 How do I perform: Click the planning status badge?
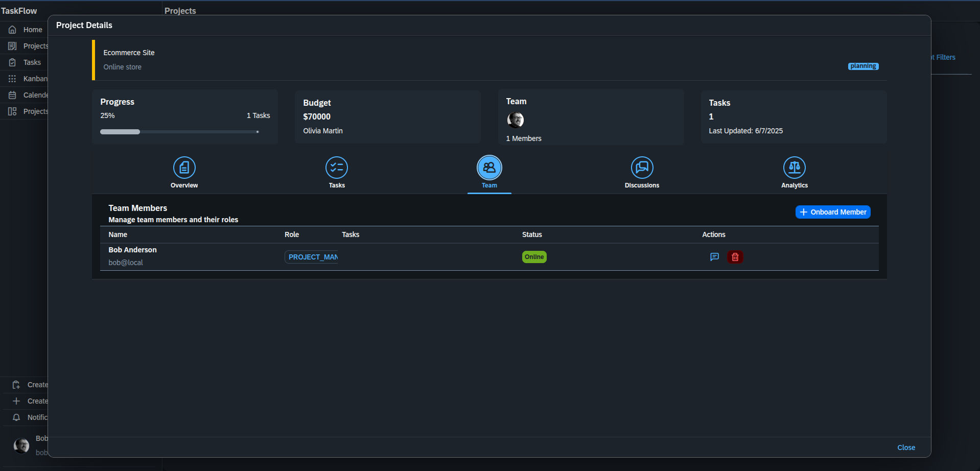(x=864, y=66)
